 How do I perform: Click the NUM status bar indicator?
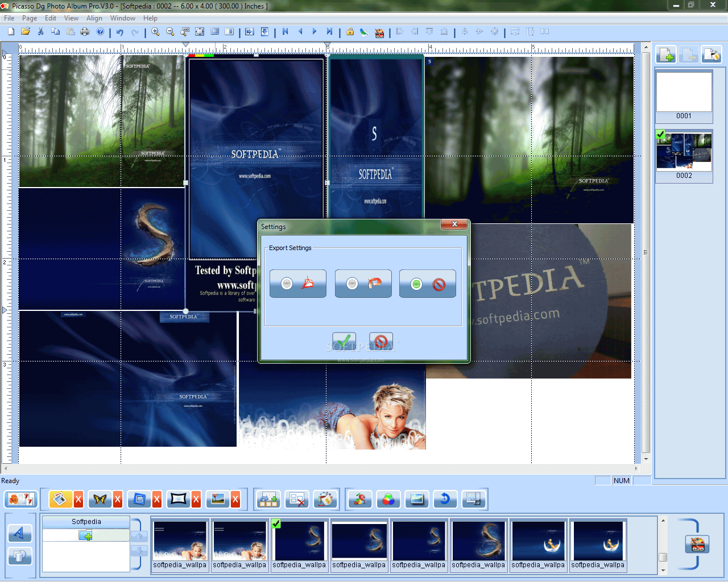622,481
